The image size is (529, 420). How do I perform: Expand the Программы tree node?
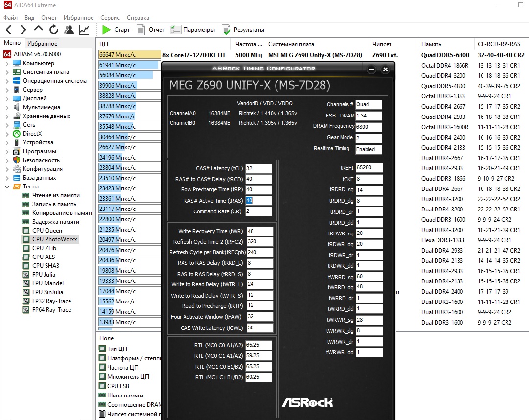(7, 151)
